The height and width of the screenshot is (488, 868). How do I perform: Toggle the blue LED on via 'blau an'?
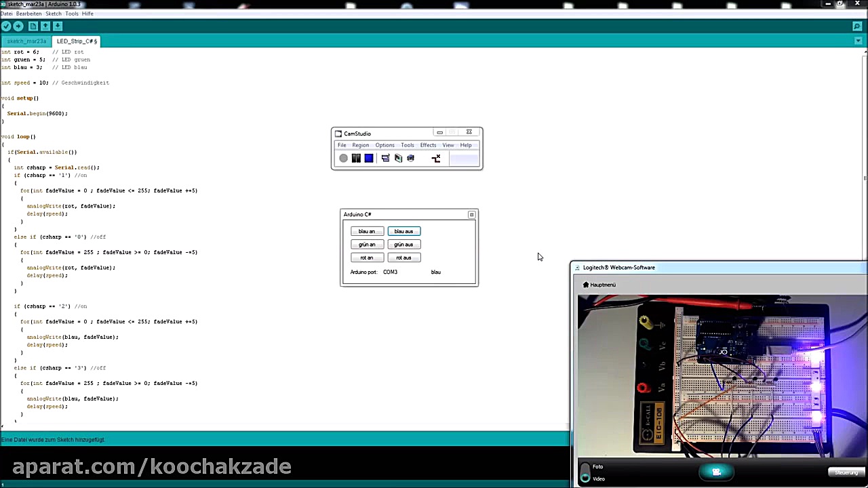point(366,231)
